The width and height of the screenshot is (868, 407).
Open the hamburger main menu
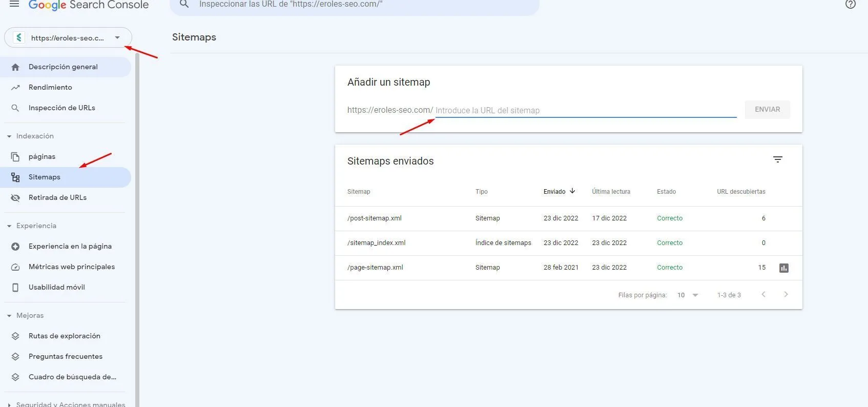tap(14, 4)
